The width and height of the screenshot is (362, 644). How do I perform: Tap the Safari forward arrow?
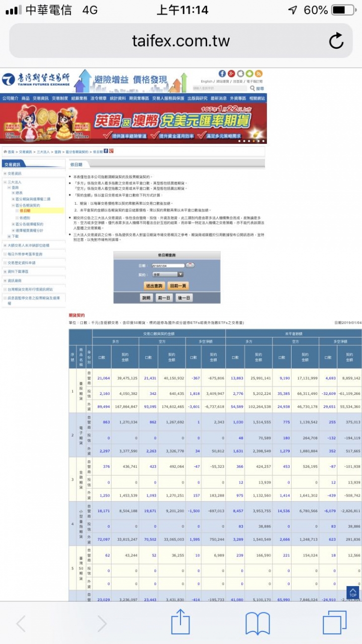pyautogui.click(x=102, y=623)
